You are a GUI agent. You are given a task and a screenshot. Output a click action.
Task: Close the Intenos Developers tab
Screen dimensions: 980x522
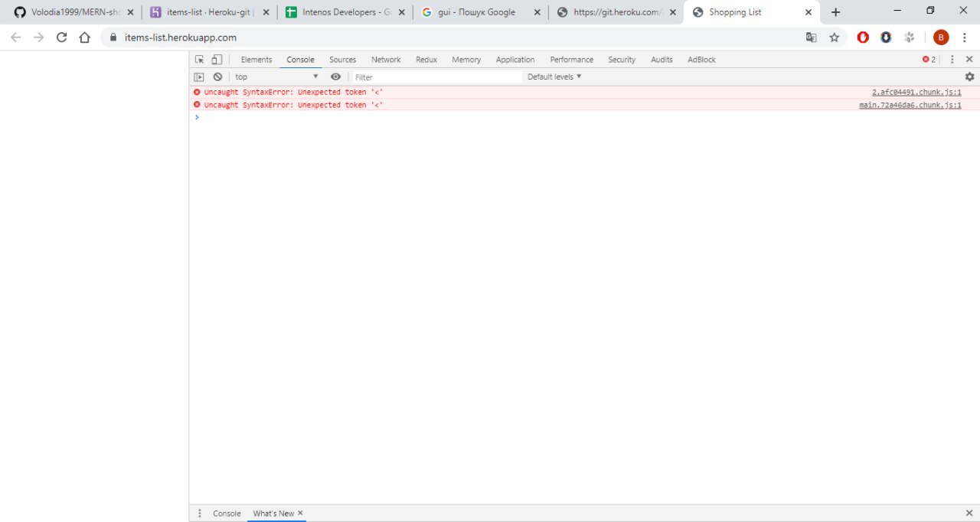click(400, 12)
